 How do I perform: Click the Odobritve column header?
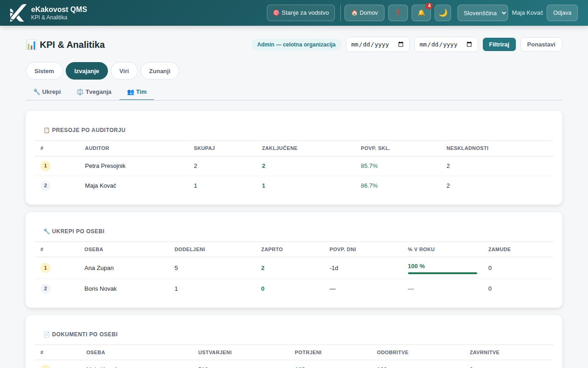click(392, 352)
